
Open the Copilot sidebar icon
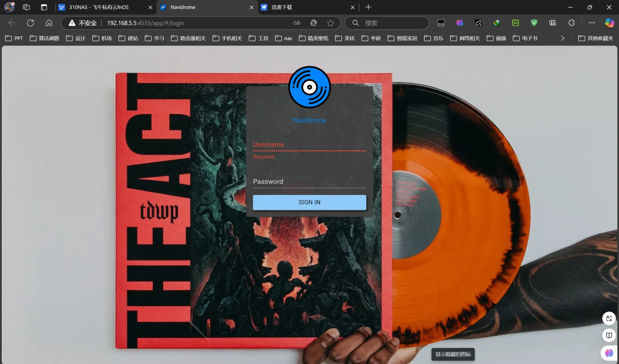tap(610, 23)
